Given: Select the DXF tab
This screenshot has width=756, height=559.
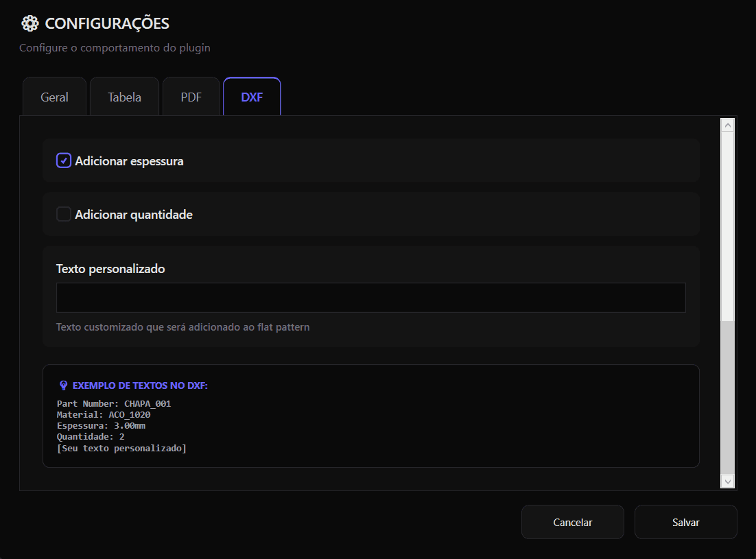Looking at the screenshot, I should (252, 97).
